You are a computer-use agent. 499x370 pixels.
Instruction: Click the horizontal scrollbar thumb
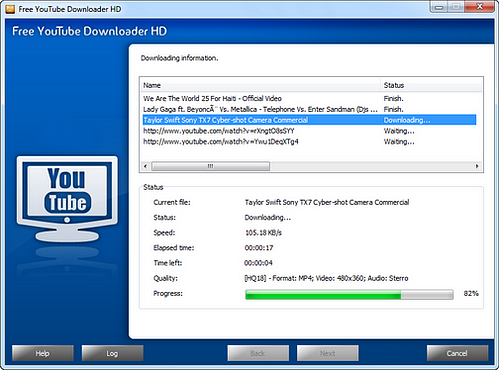pos(210,166)
